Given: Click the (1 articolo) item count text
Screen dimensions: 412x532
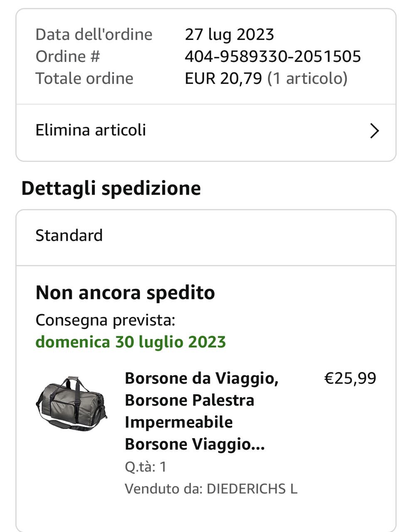Looking at the screenshot, I should (307, 79).
